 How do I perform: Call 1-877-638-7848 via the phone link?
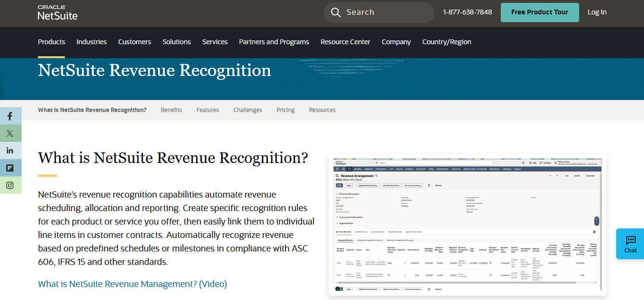(468, 12)
